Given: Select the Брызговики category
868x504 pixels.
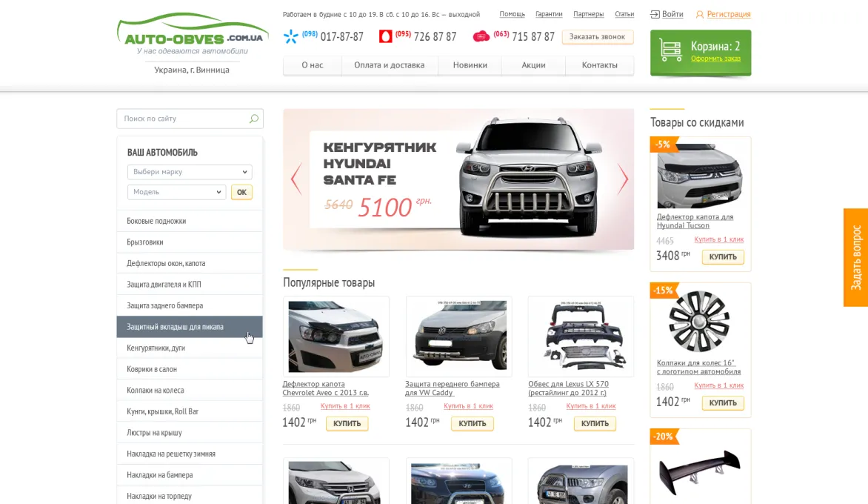Looking at the screenshot, I should (x=190, y=242).
